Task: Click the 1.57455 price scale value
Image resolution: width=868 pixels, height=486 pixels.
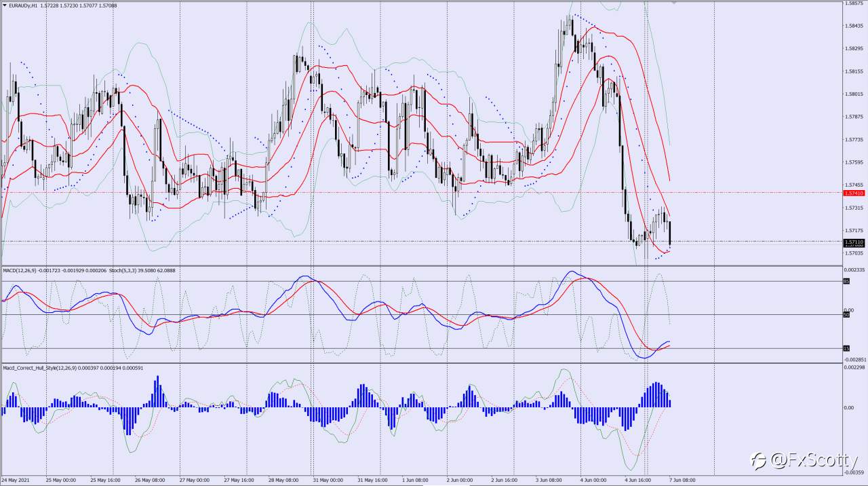Action: pos(854,185)
